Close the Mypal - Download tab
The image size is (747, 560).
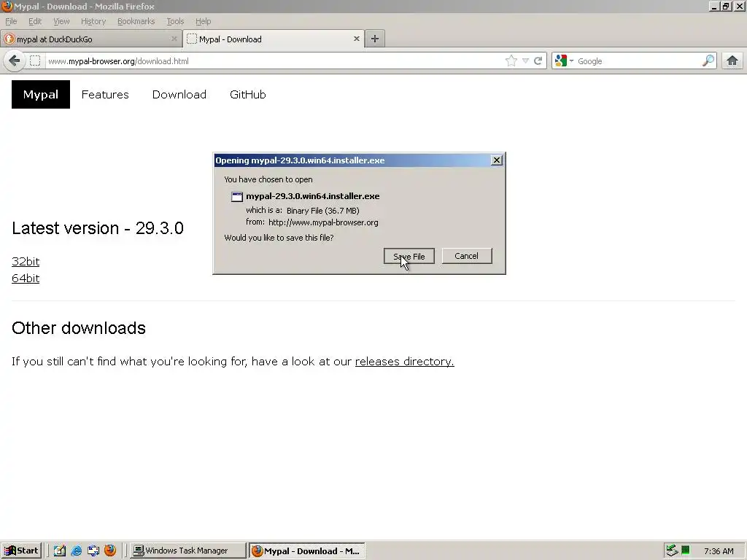click(356, 39)
